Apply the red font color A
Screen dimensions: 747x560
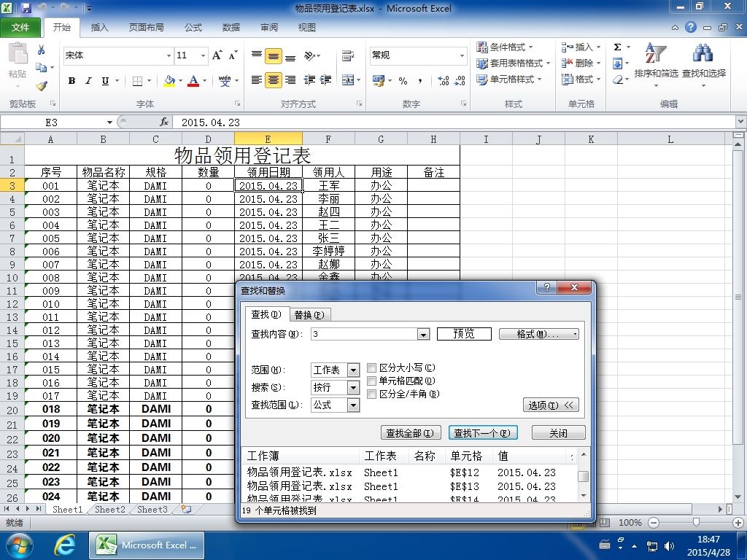pos(193,80)
